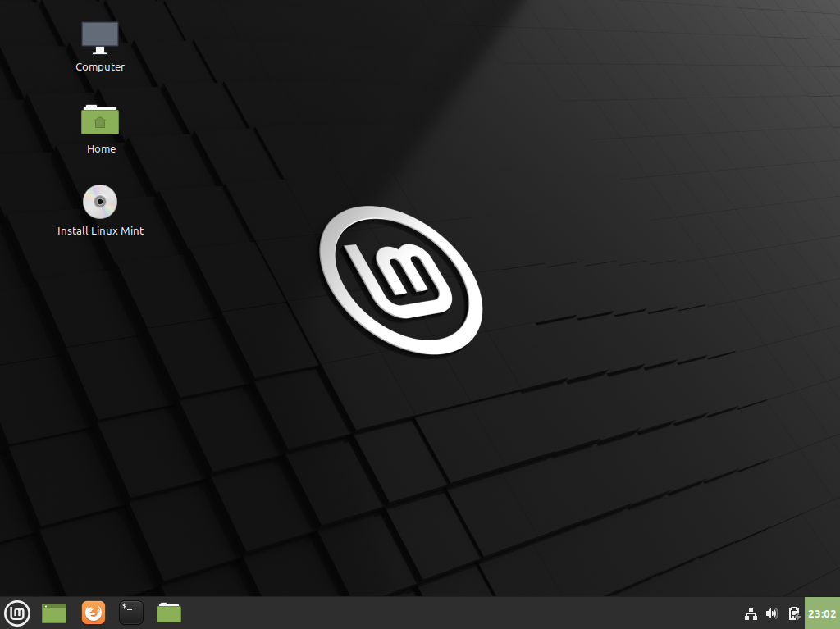
Task: Click the "Computer" label text
Action: (x=100, y=67)
